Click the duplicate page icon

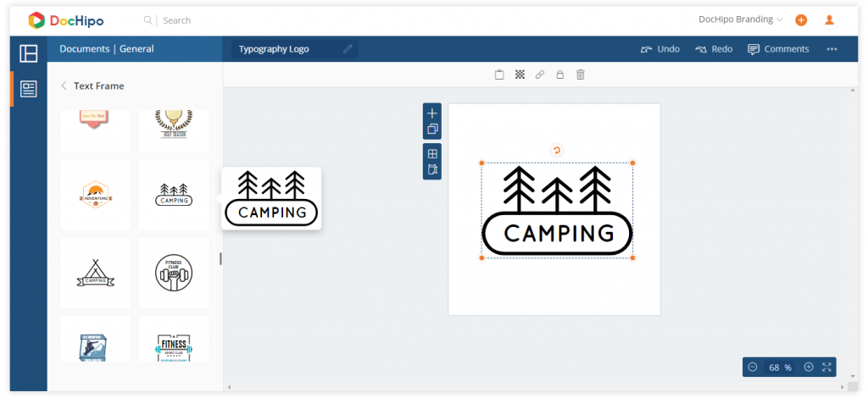tap(432, 130)
